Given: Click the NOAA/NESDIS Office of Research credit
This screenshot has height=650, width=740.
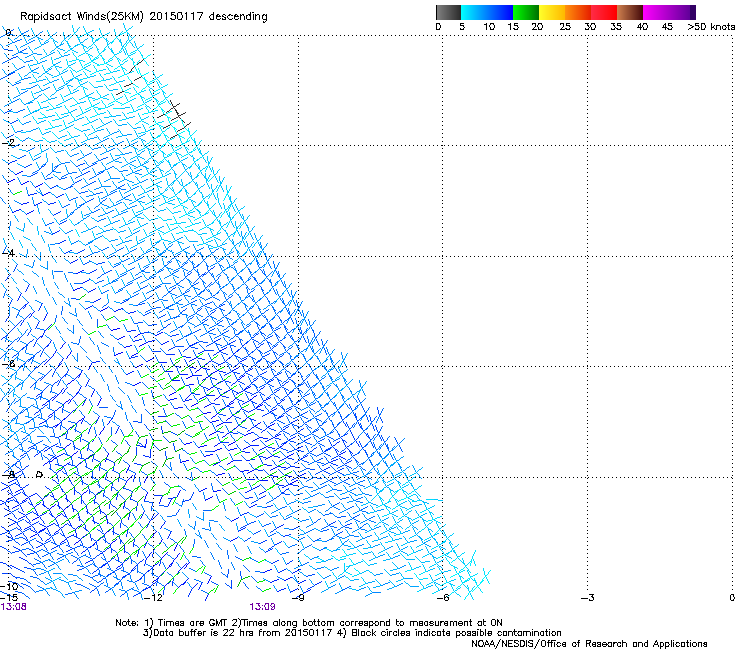Looking at the screenshot, I should (589, 644).
